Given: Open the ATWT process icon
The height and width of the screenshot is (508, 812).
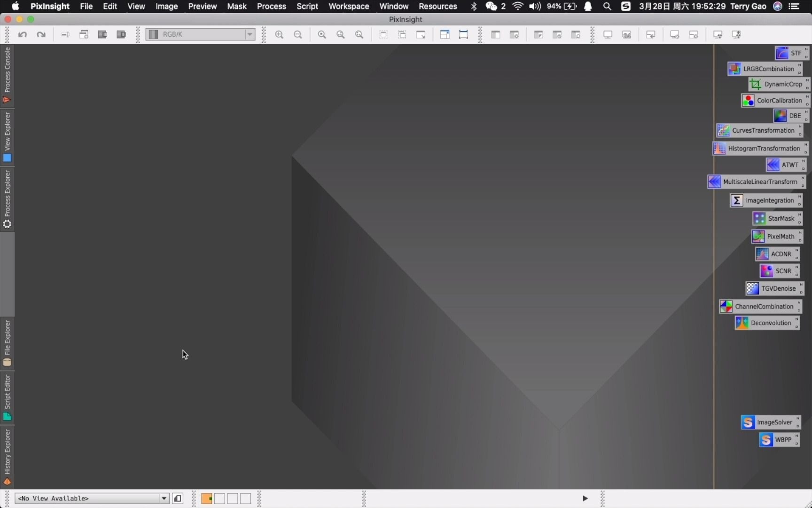Looking at the screenshot, I should pyautogui.click(x=786, y=165).
